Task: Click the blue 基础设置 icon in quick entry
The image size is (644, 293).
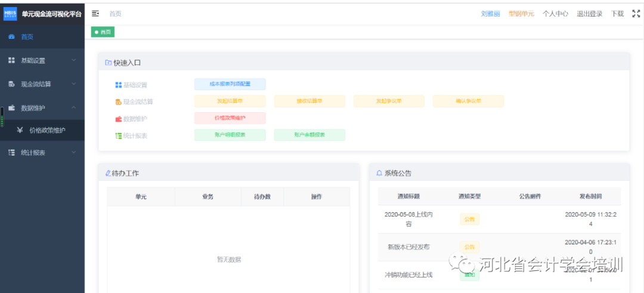Action: coord(118,85)
